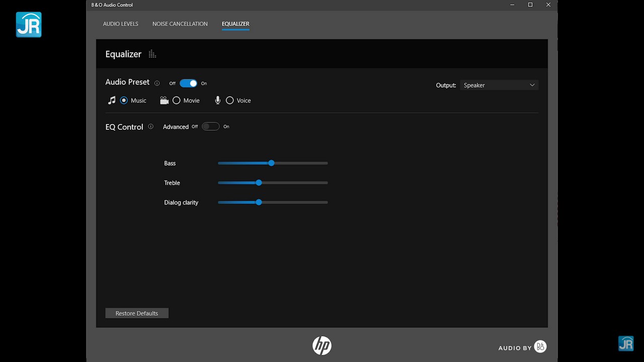The image size is (644, 362).
Task: Open the Output Speaker dropdown
Action: click(499, 85)
